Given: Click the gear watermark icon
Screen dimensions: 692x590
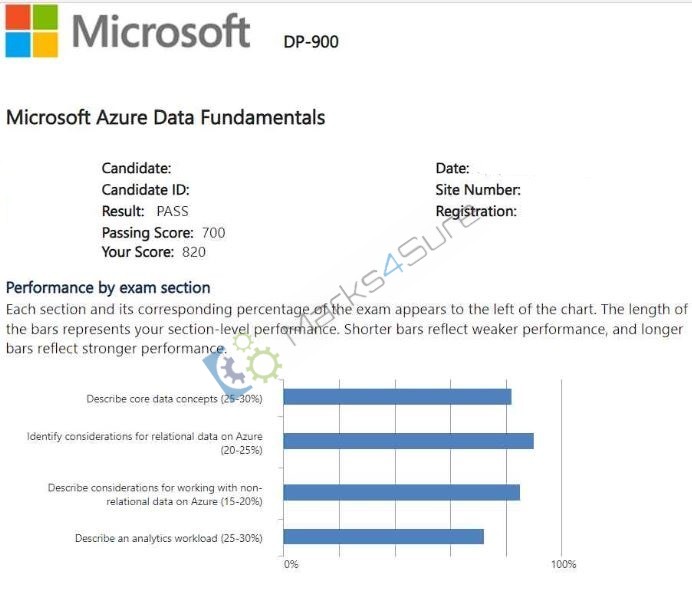Looking at the screenshot, I should coord(244,365).
